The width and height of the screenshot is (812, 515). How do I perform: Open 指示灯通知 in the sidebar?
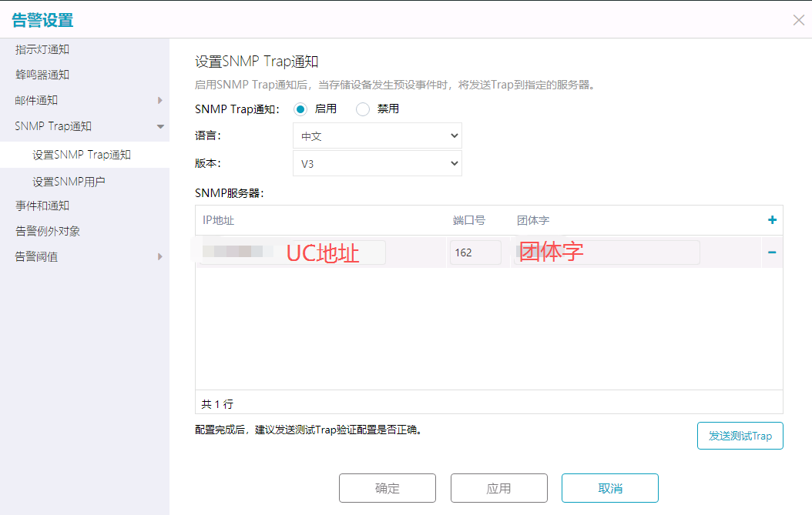tap(42, 49)
